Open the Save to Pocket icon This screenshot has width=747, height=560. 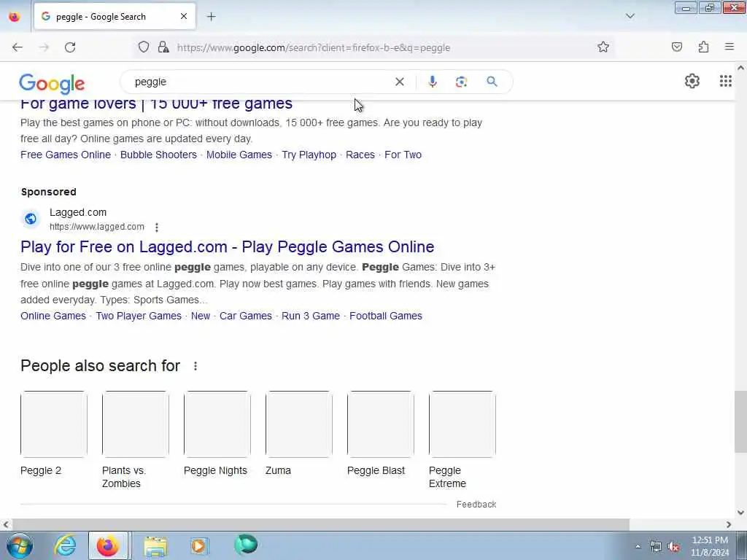[677, 47]
